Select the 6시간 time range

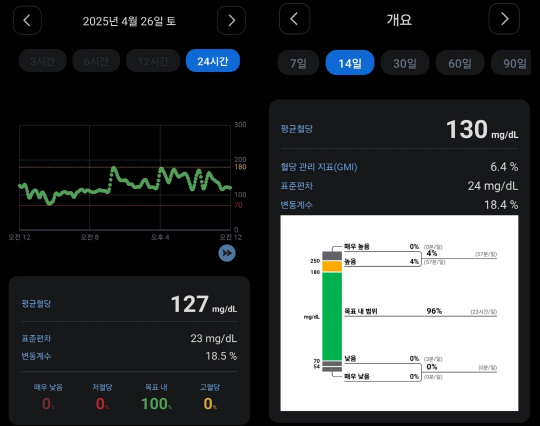(96, 61)
